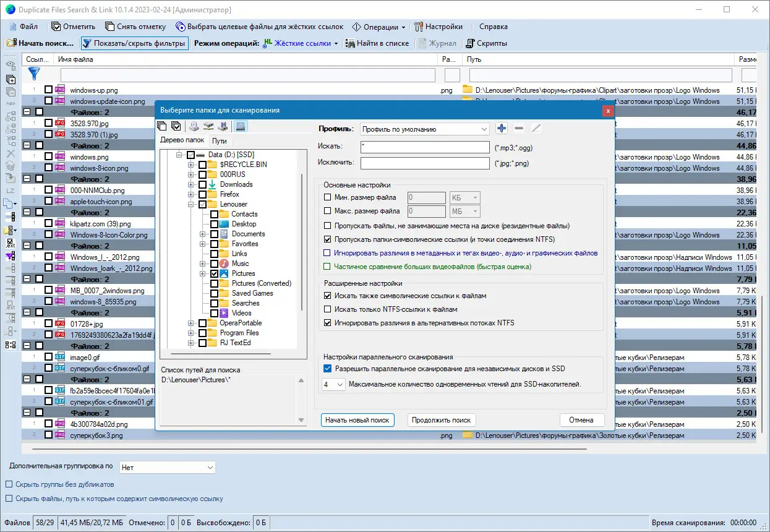Click the Отмена button
The width and height of the screenshot is (770, 532).
click(581, 419)
